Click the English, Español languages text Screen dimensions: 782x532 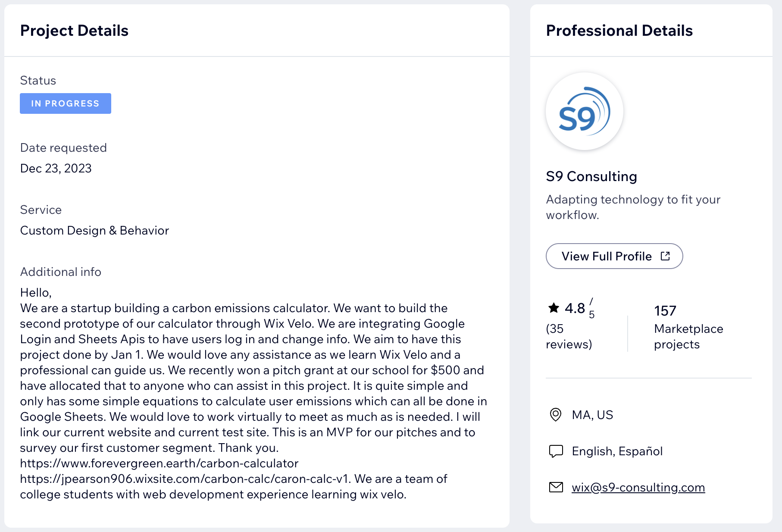coord(617,451)
